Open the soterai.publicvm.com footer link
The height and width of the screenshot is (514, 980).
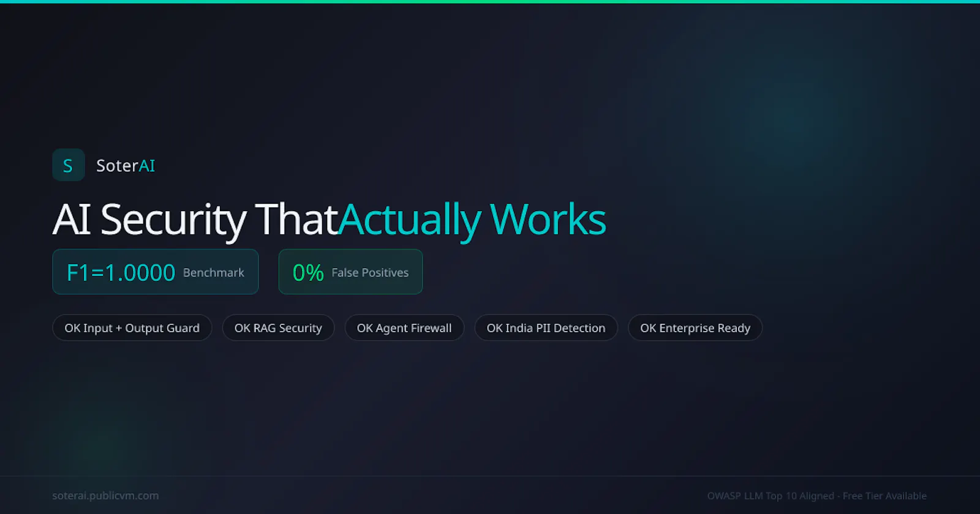pos(105,496)
